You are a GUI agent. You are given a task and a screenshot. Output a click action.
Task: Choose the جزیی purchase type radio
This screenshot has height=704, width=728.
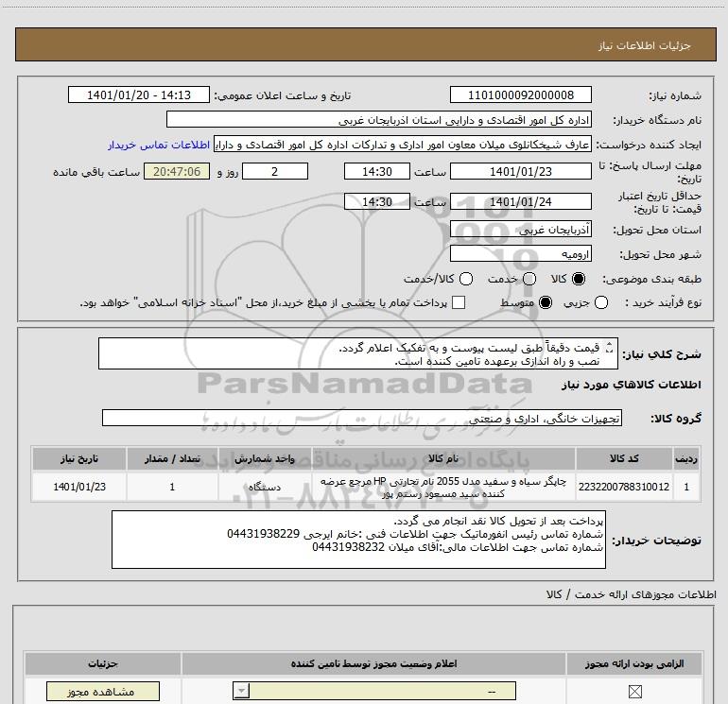tap(601, 303)
